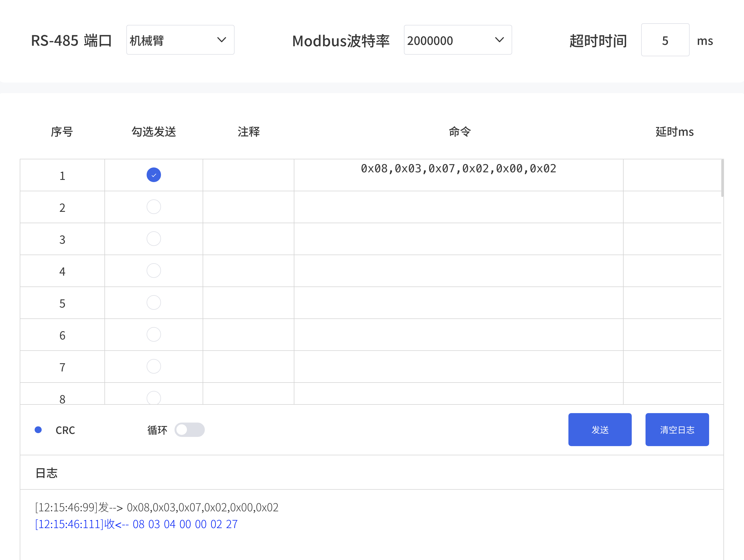Open the Modbus波特率 baud rate dropdown
The height and width of the screenshot is (560, 744).
tap(457, 40)
